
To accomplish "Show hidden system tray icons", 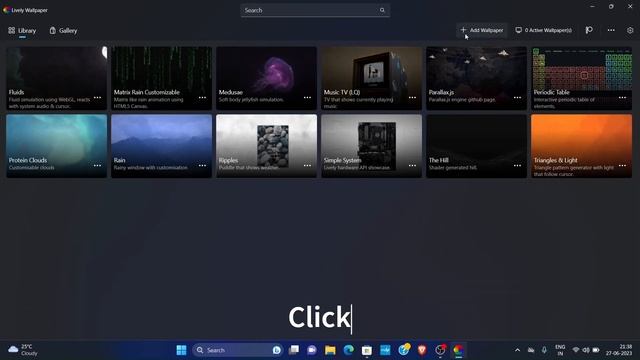I will click(x=517, y=350).
